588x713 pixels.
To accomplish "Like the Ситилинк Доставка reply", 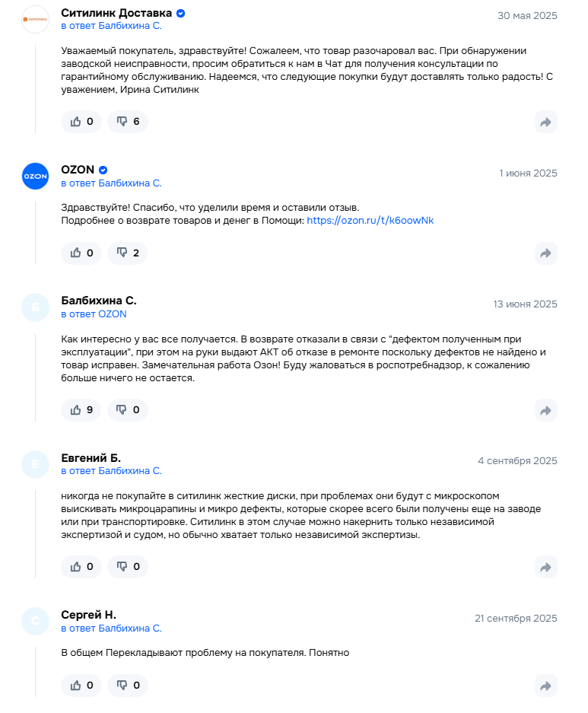I will (81, 122).
